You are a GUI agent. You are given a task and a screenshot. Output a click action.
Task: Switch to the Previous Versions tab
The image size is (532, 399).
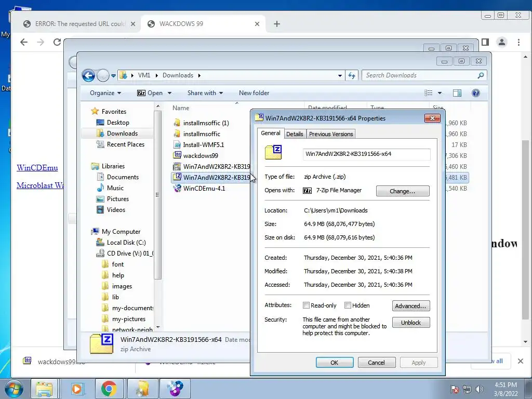331,134
